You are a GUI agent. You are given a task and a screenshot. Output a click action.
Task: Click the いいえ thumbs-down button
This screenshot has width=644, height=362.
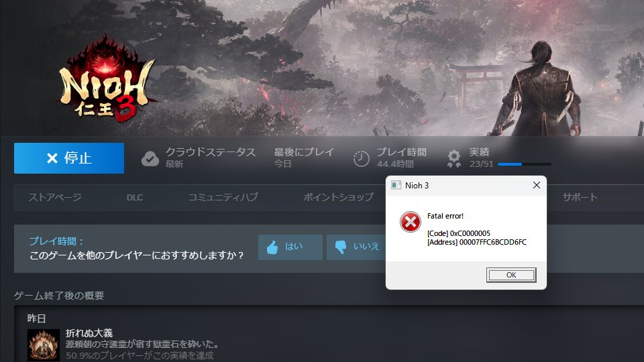356,247
